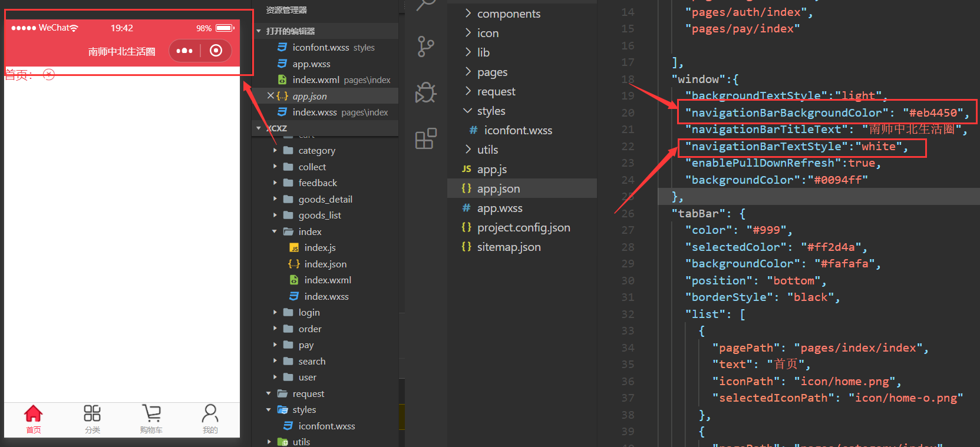
Task: Expand the components folder
Action: pyautogui.click(x=468, y=13)
